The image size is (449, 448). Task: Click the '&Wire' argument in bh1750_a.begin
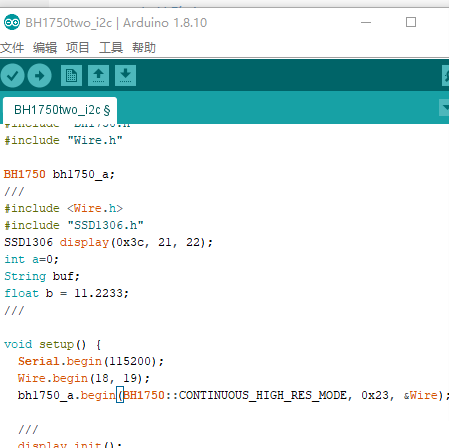(x=420, y=395)
